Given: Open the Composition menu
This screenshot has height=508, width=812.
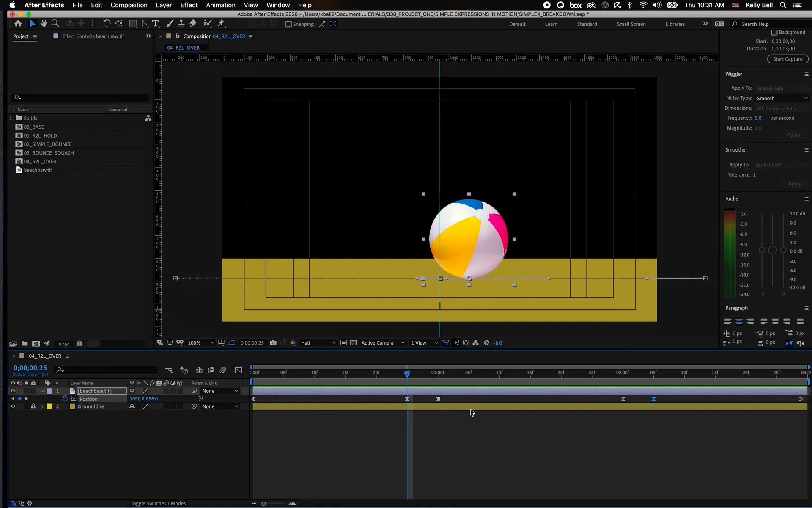Looking at the screenshot, I should click(129, 5).
